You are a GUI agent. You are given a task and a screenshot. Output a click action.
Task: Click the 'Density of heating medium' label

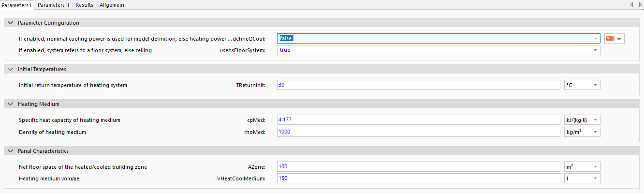(x=52, y=132)
